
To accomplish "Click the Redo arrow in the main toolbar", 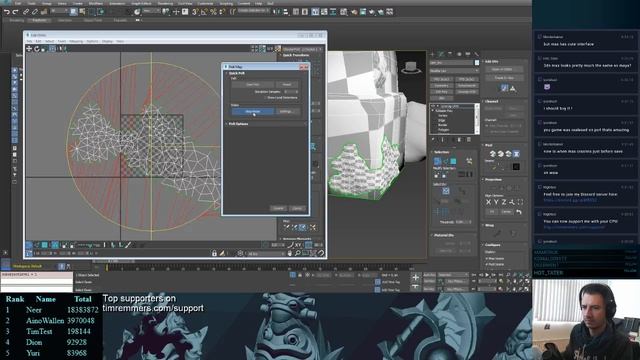I will click(15, 12).
